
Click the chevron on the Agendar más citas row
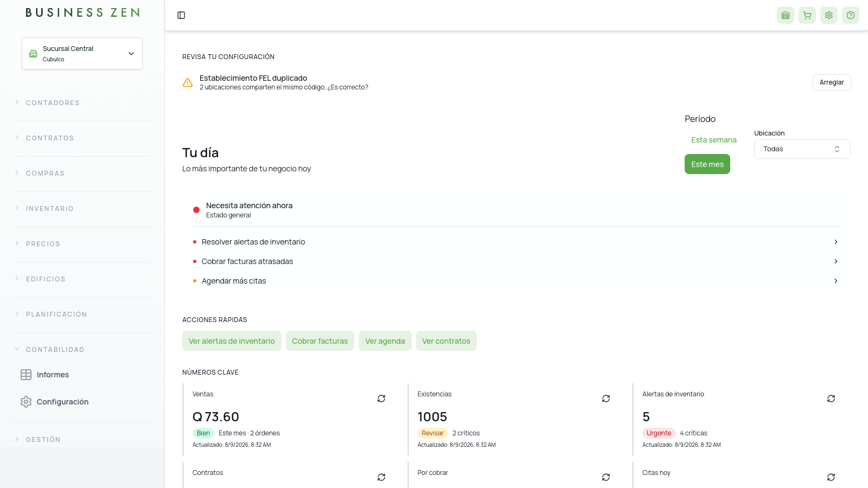pyautogui.click(x=836, y=281)
